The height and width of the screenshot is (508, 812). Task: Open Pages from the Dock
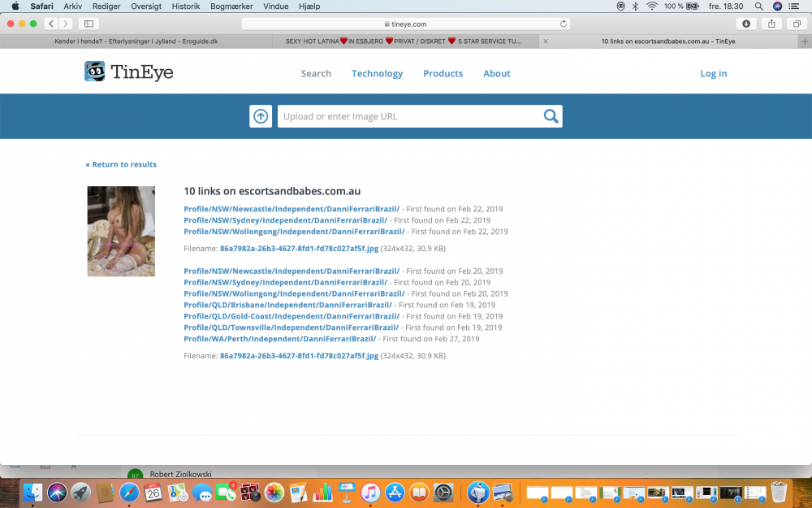[298, 492]
